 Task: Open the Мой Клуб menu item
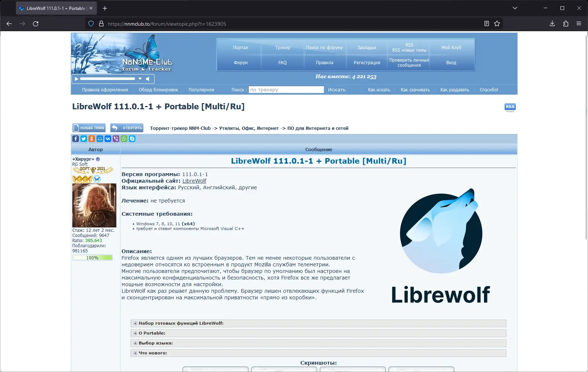click(x=451, y=48)
